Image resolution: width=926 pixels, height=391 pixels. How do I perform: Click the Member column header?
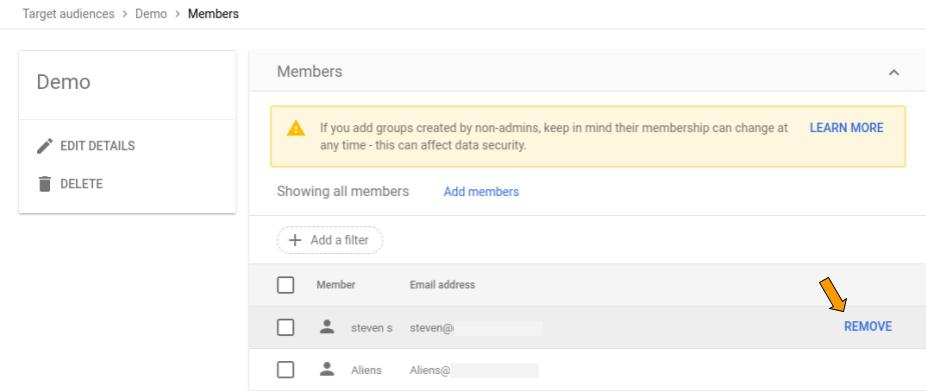pos(336,285)
